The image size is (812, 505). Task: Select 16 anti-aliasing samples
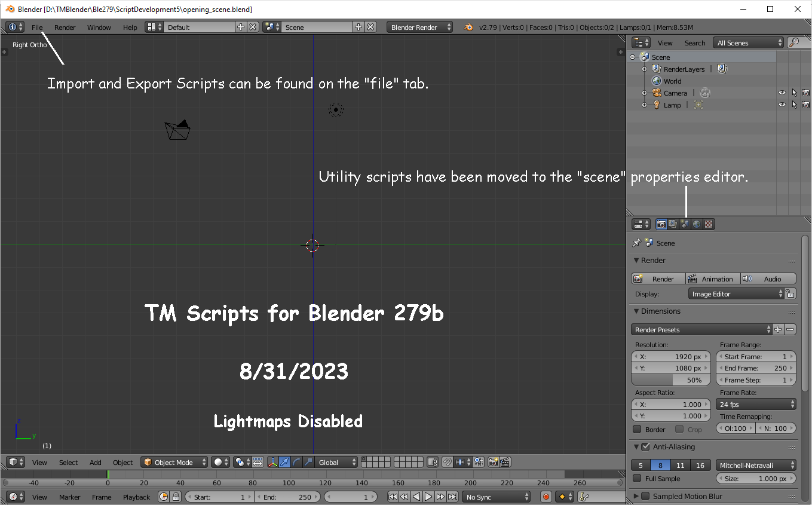[x=700, y=465]
